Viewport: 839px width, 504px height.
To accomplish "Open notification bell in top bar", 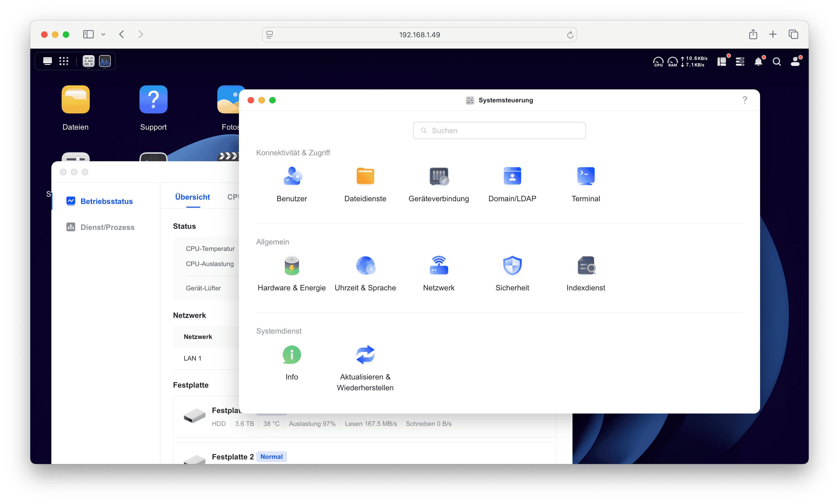I will (758, 62).
